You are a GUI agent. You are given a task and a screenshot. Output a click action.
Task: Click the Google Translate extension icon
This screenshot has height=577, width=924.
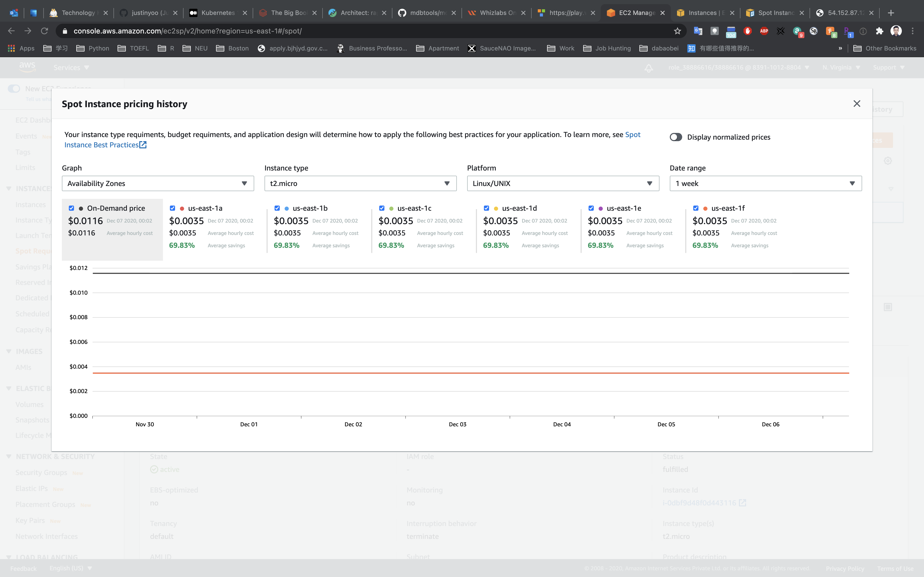click(x=698, y=31)
